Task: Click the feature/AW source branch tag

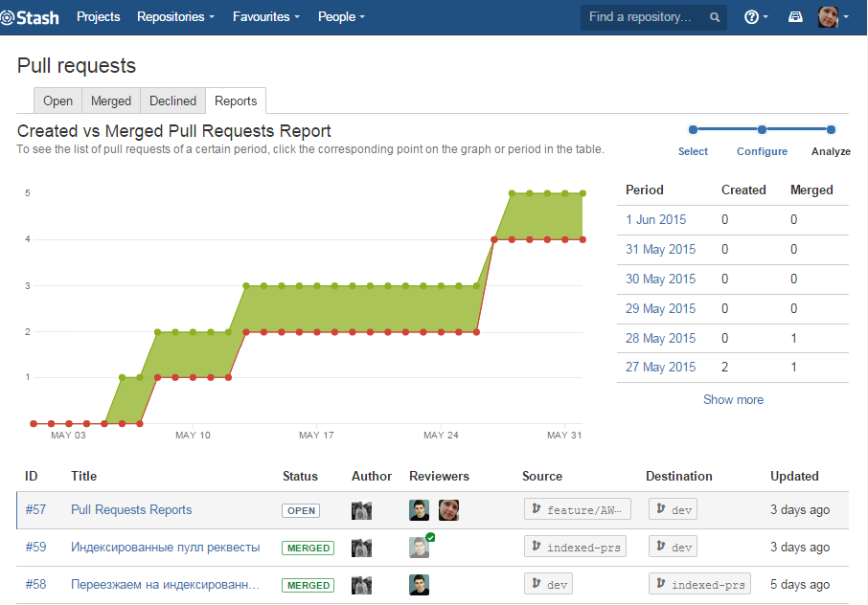Action: point(578,510)
